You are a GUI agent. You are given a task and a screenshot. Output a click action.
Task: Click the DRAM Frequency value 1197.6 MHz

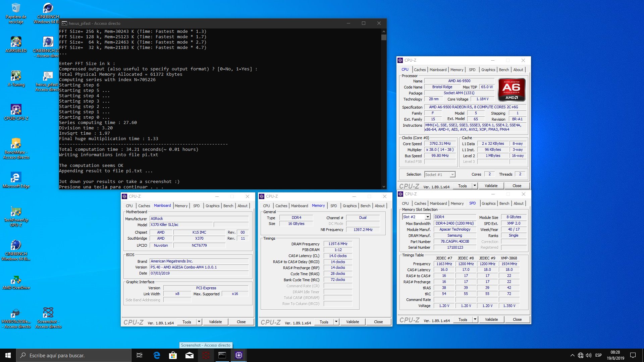pos(338,244)
